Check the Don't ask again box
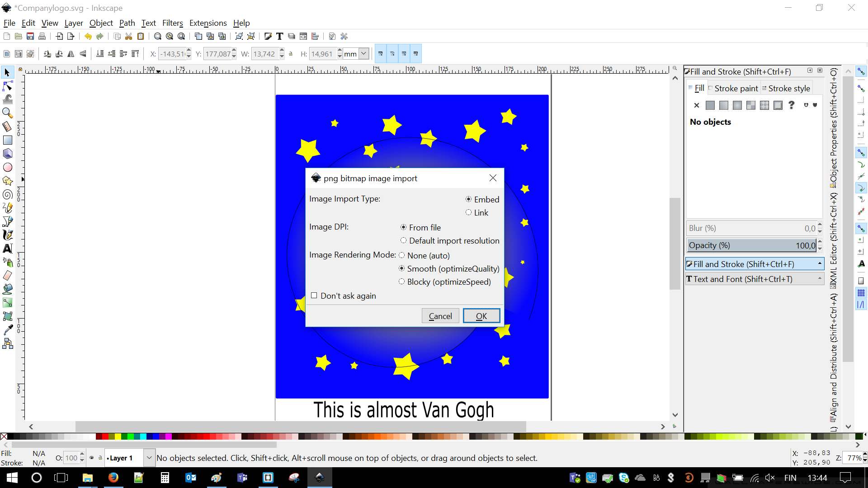 click(x=314, y=296)
